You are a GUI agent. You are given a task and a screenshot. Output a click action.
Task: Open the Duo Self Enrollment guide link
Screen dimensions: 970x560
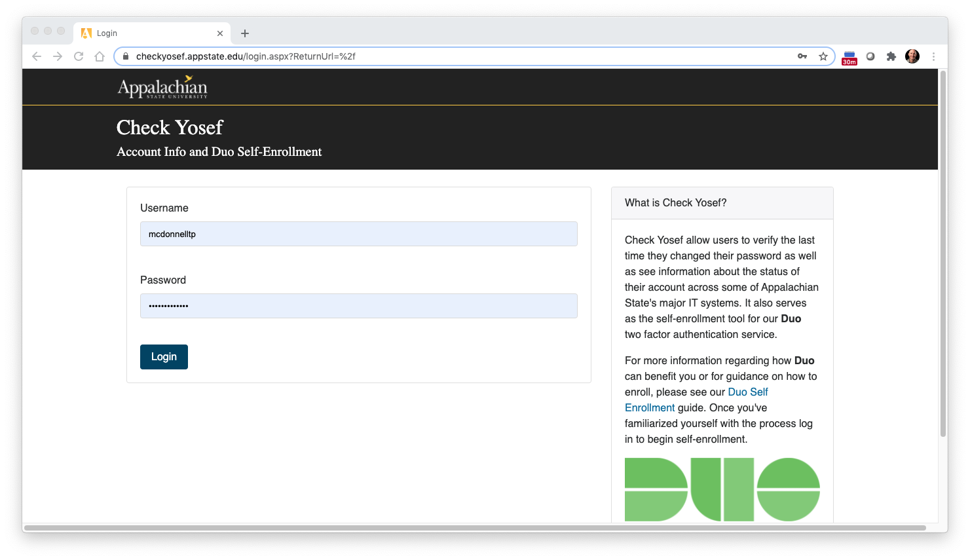[696, 400]
